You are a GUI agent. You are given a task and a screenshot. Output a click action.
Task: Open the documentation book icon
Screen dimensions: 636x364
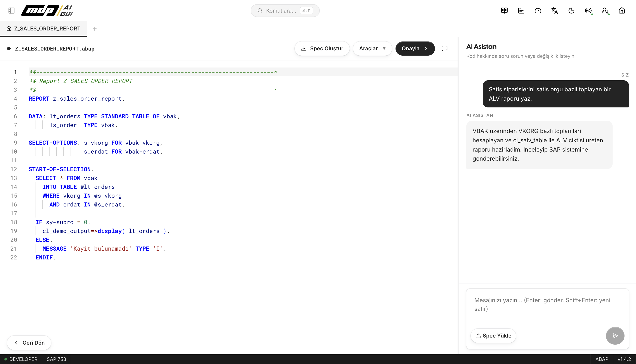pyautogui.click(x=504, y=11)
